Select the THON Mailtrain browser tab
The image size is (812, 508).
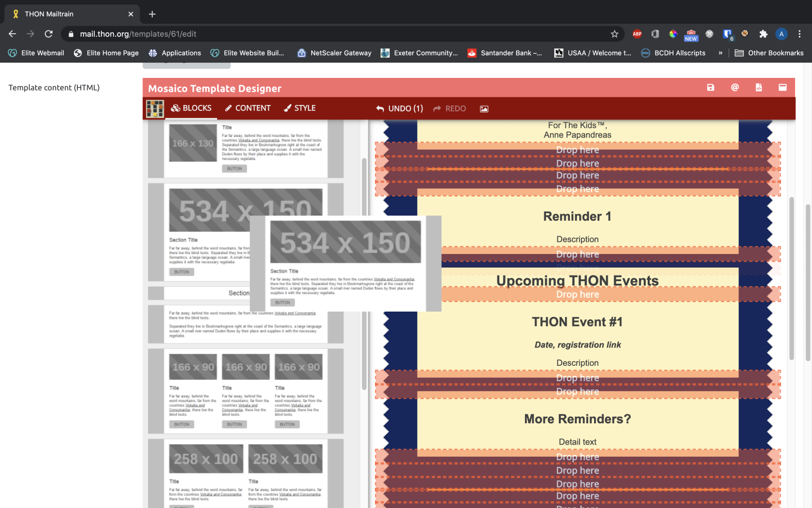pos(72,14)
